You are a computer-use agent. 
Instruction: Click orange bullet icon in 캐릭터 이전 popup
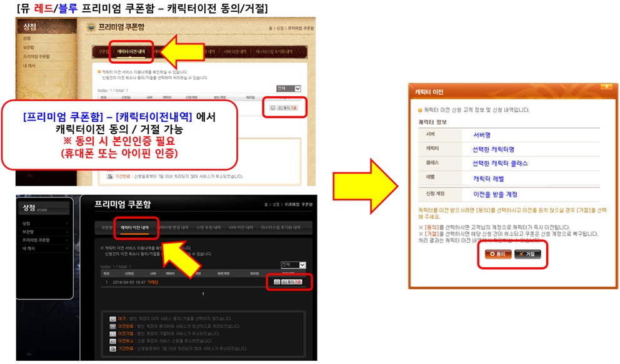420,110
